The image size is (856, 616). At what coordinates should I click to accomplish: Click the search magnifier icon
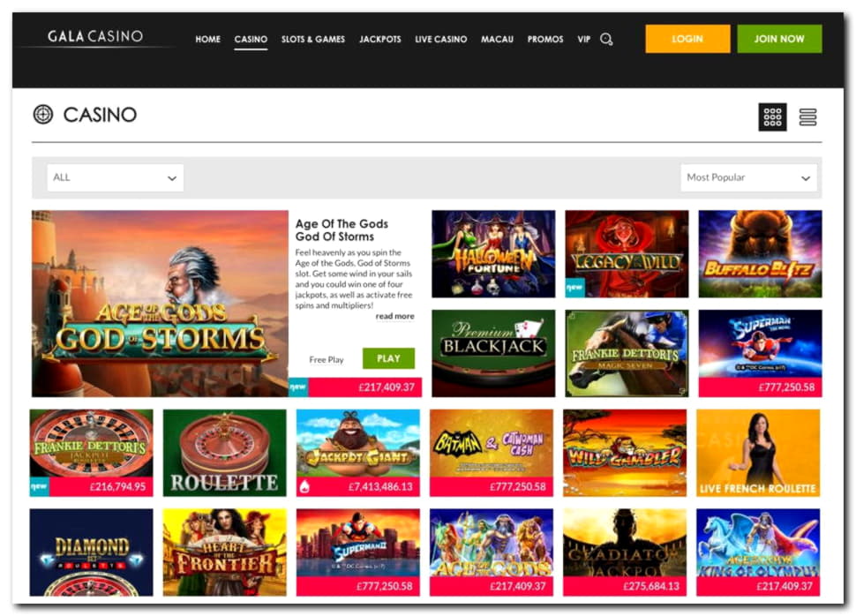tap(606, 40)
